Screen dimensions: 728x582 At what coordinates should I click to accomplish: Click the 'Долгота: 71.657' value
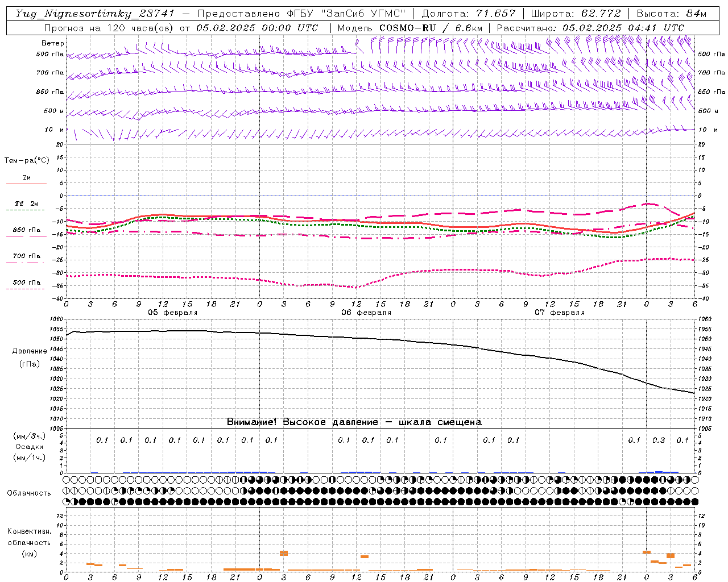[468, 14]
